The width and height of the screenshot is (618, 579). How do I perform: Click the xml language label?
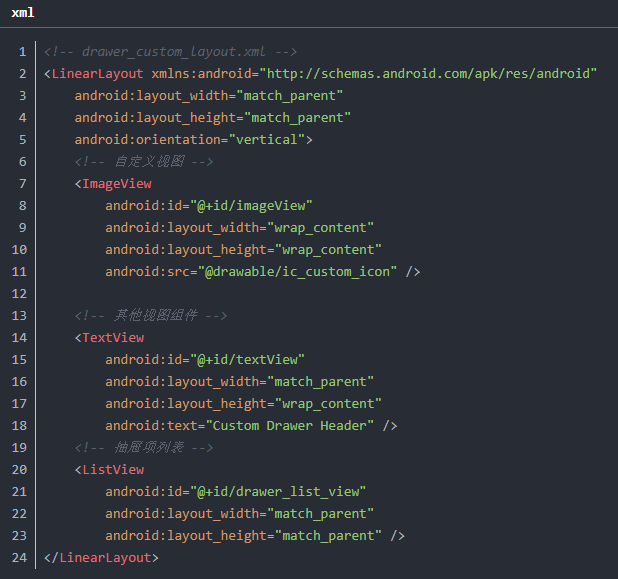point(22,12)
